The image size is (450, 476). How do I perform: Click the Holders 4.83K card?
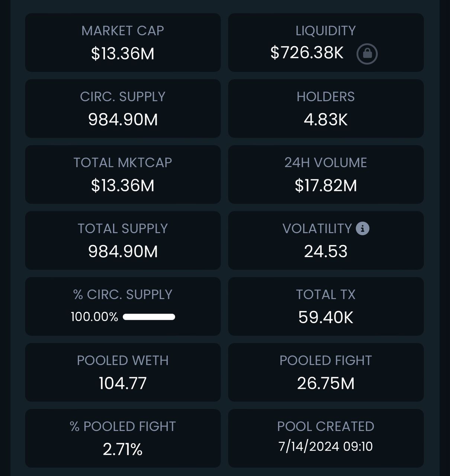click(326, 109)
